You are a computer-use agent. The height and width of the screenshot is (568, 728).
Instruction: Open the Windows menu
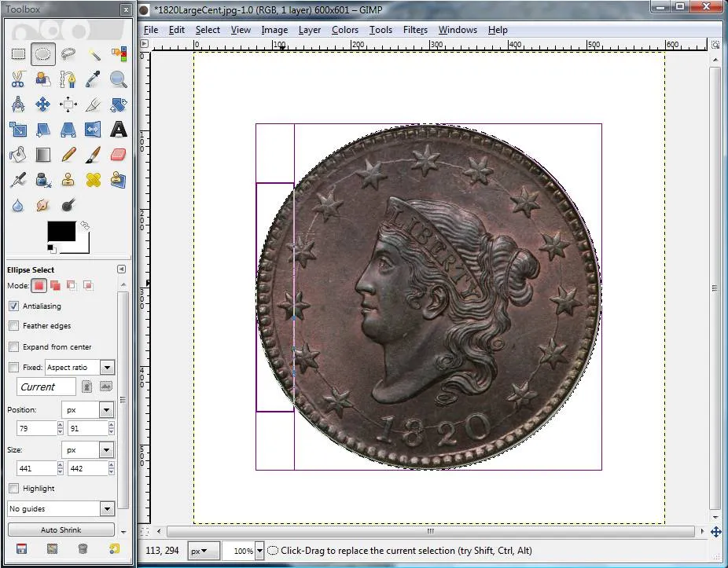pyautogui.click(x=458, y=30)
